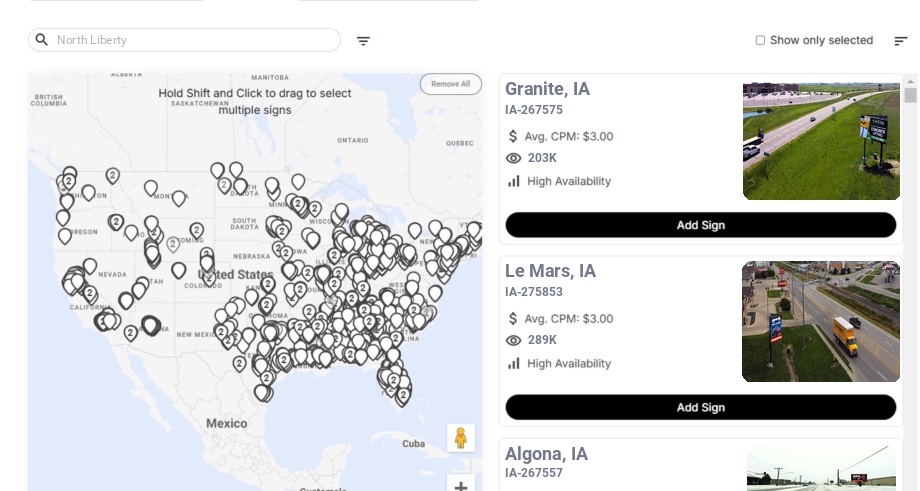Click the listing panel scrollbar thumb
Screen dimensions: 920x491
(x=910, y=95)
